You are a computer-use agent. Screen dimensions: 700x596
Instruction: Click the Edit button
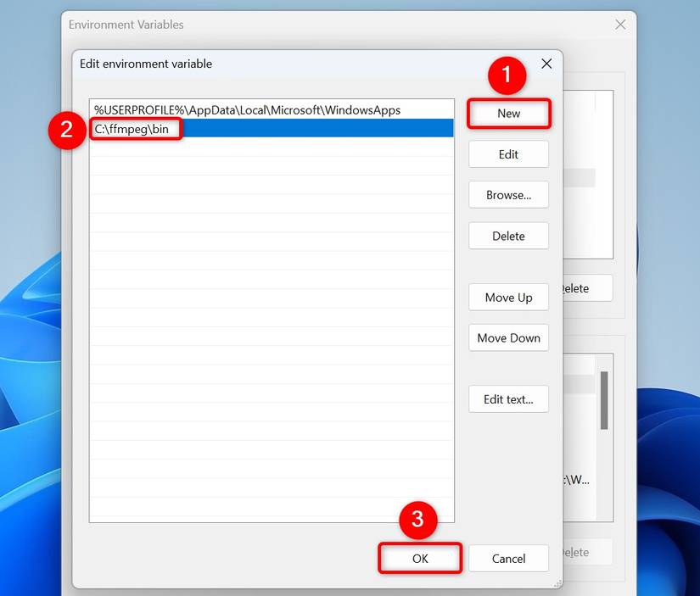point(508,153)
